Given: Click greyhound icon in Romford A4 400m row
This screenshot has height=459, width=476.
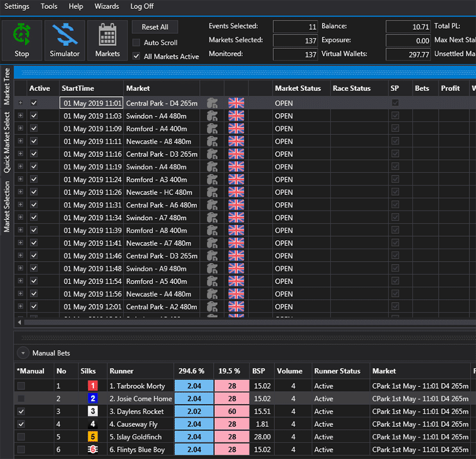Looking at the screenshot, I should [x=212, y=128].
